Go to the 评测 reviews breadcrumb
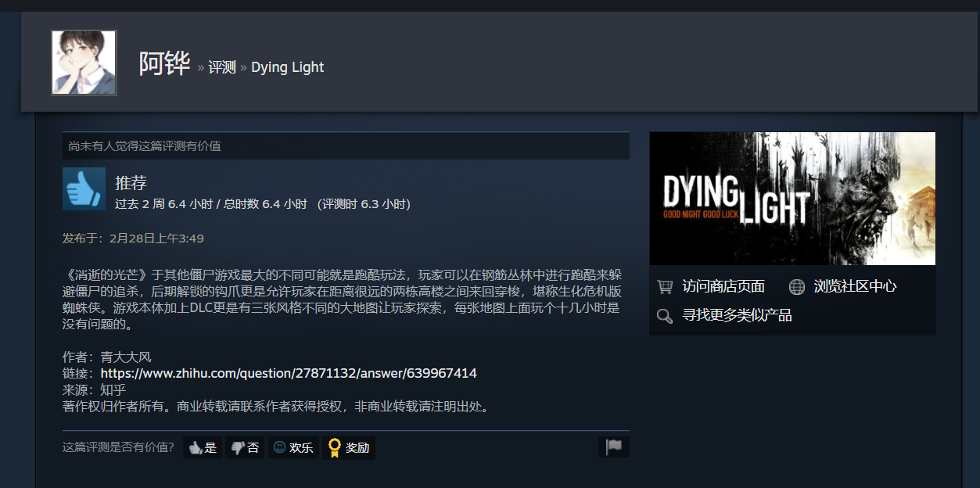This screenshot has width=980, height=488. (222, 67)
